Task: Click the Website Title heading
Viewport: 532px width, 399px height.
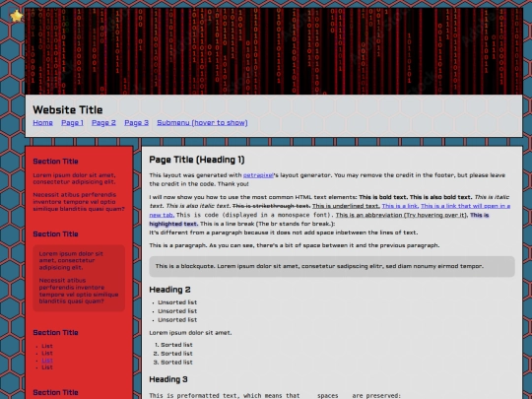Action: [68, 109]
